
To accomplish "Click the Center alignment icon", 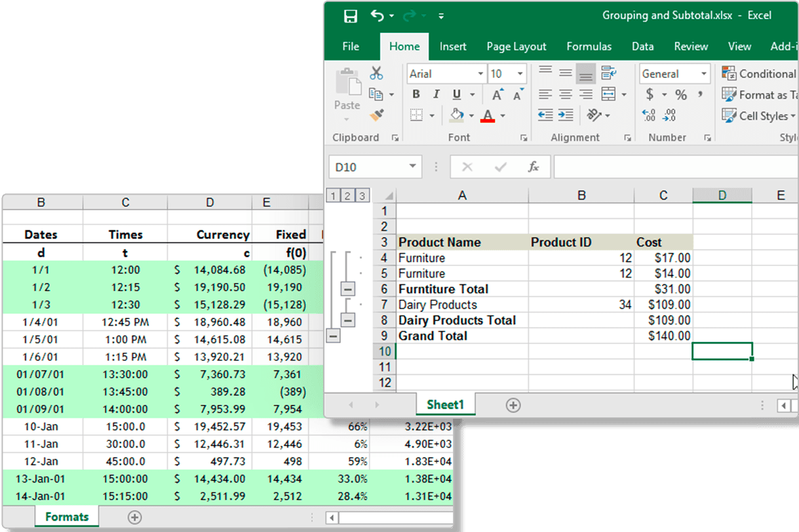I will (566, 94).
